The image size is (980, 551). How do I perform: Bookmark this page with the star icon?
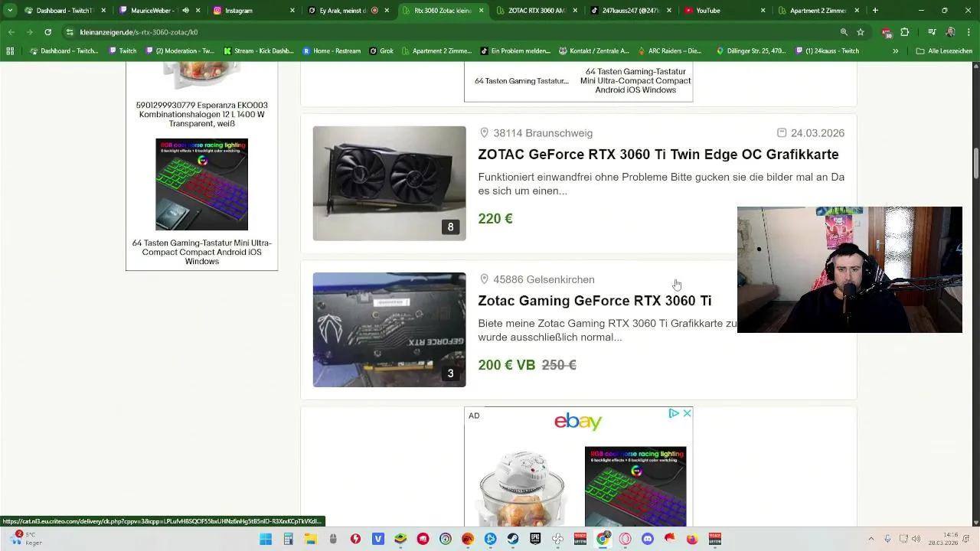coord(861,32)
